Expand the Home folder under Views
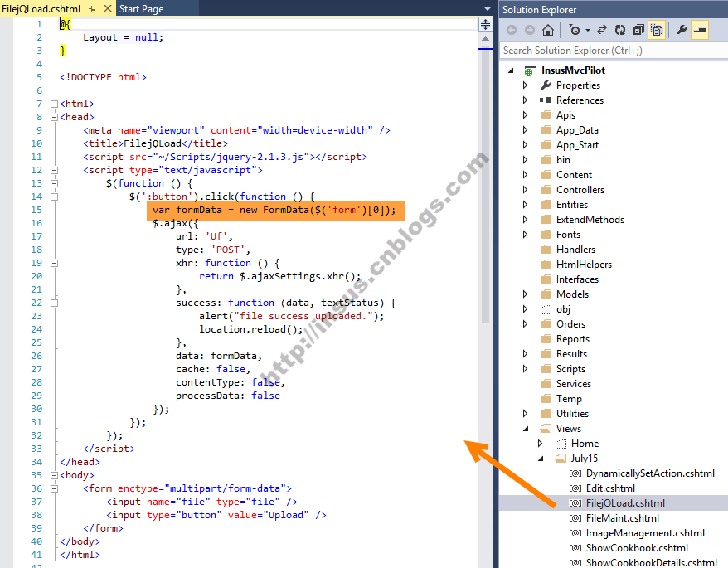The image size is (728, 568). 540,444
